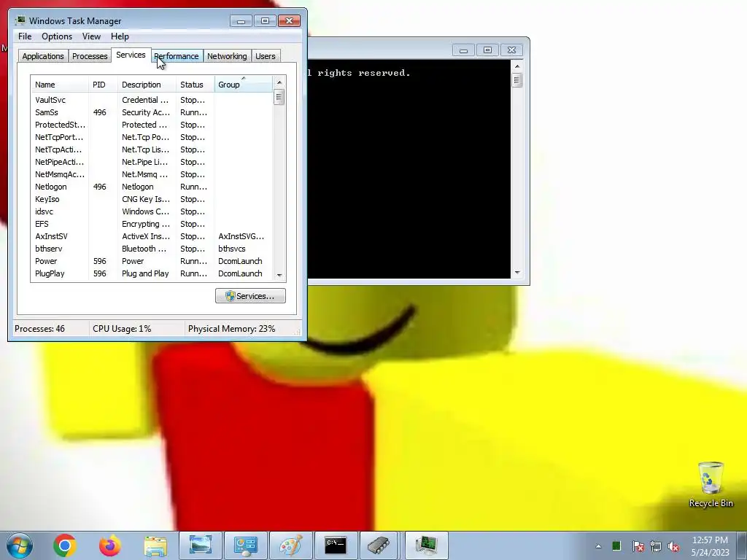This screenshot has height=560, width=747.
Task: Click the memory chip taskbar icon
Action: coord(380,545)
